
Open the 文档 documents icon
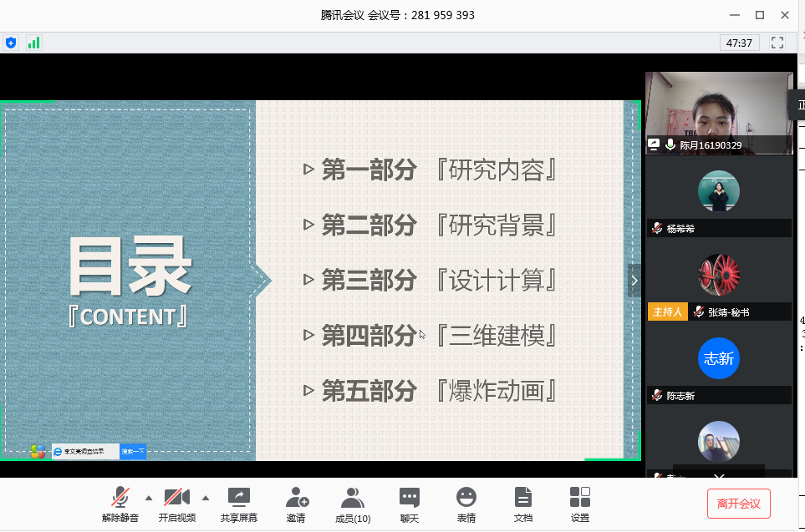click(x=522, y=504)
